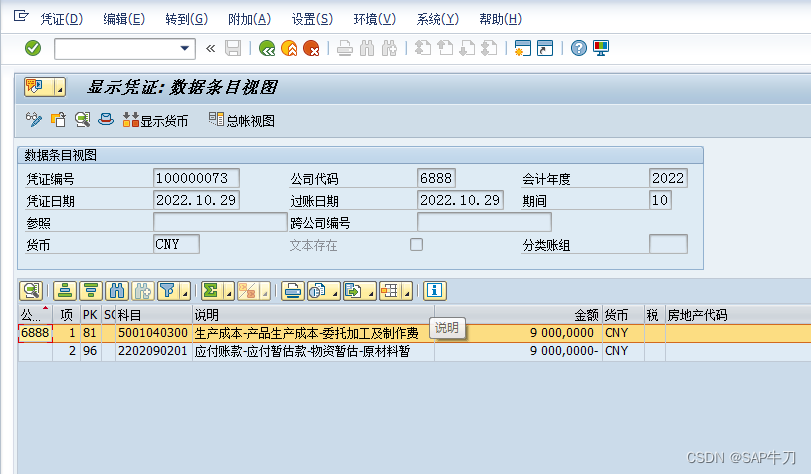811x474 pixels.
Task: Open the 环境(V) menu
Action: pyautogui.click(x=375, y=19)
